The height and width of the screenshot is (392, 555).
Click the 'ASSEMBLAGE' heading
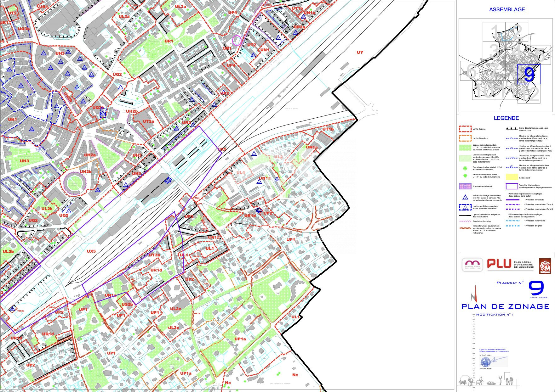coord(507,9)
